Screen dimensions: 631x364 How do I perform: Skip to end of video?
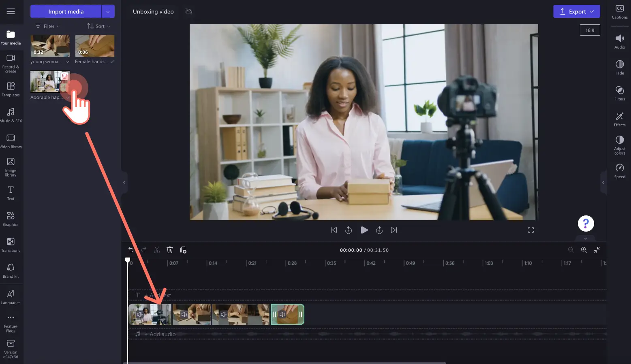click(394, 230)
